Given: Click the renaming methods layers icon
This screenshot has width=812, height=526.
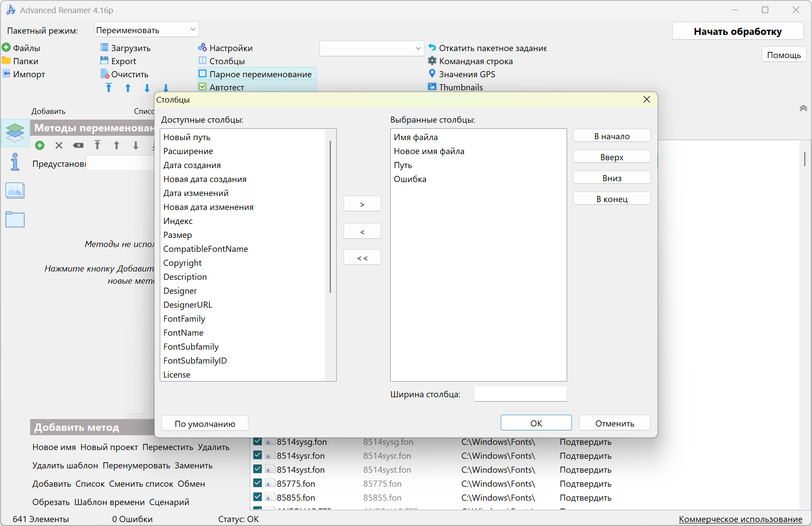Looking at the screenshot, I should (15, 132).
